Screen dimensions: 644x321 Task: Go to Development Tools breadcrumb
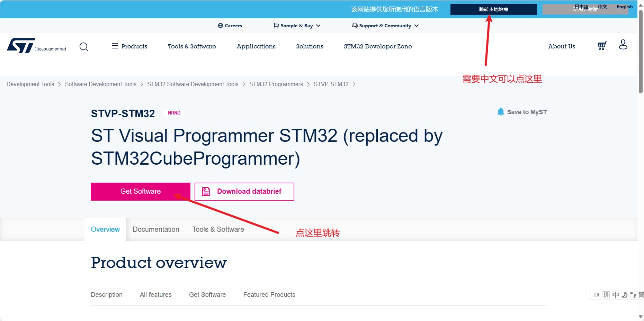coord(30,84)
